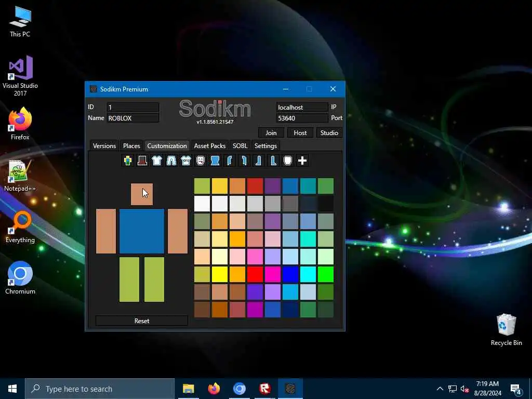532x399 pixels.
Task: Pick the bright red swatch in sixth row
Action: tap(255, 274)
